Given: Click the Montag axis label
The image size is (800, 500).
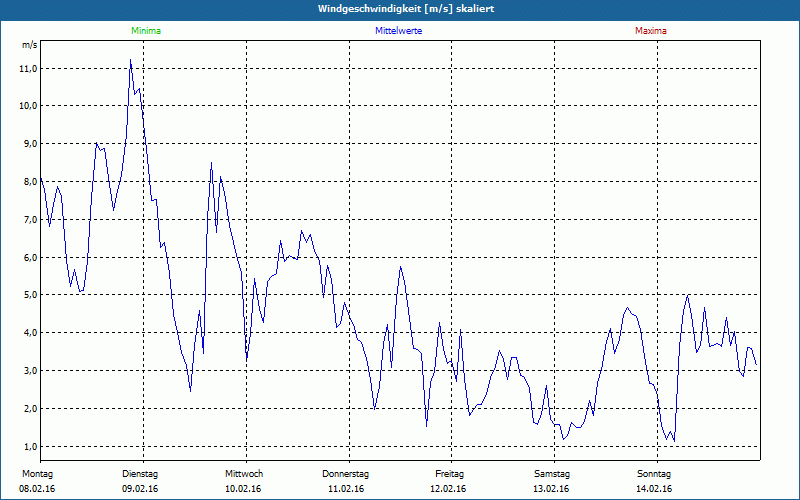Looking at the screenshot, I should point(37,474).
